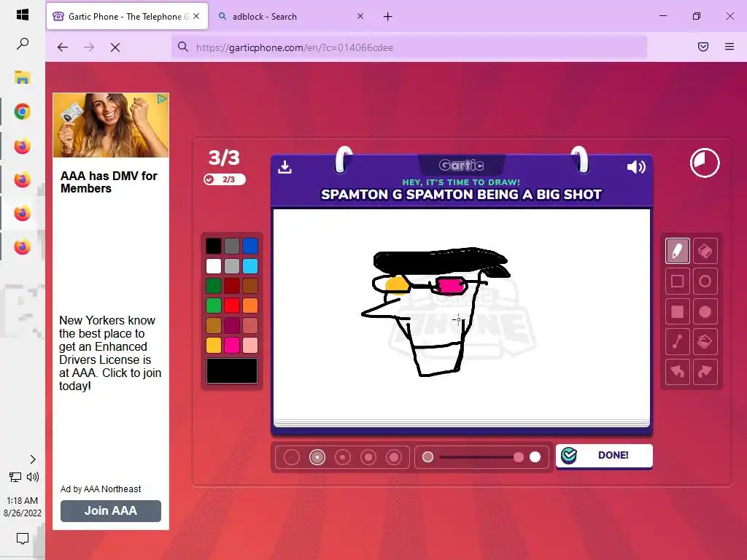Image resolution: width=747 pixels, height=560 pixels.
Task: Select the largest brush size
Action: pyautogui.click(x=393, y=457)
